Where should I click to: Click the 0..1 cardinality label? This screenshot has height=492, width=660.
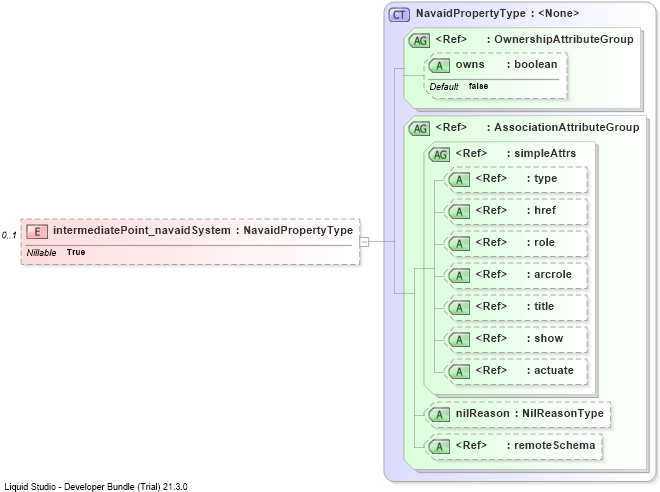pyautogui.click(x=9, y=235)
